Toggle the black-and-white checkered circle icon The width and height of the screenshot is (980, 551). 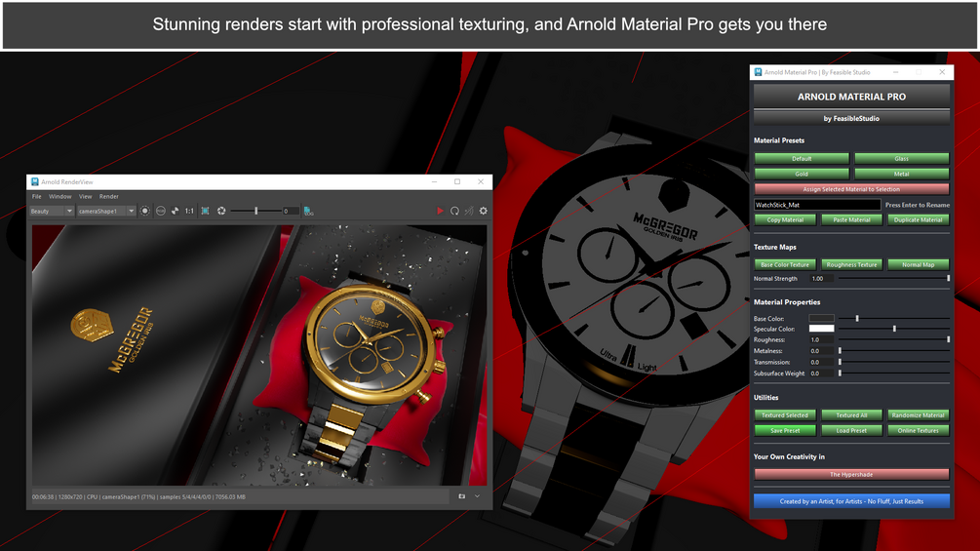[175, 212]
